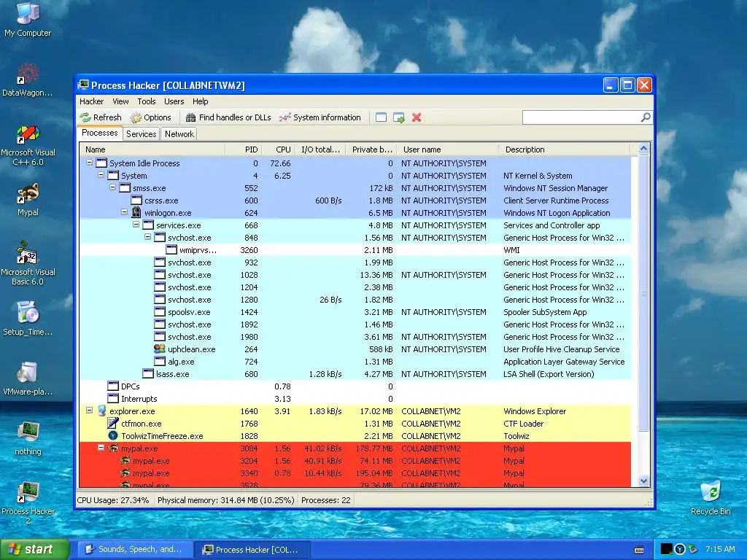Select the alg.exe process row
The image size is (747, 560).
[355, 362]
